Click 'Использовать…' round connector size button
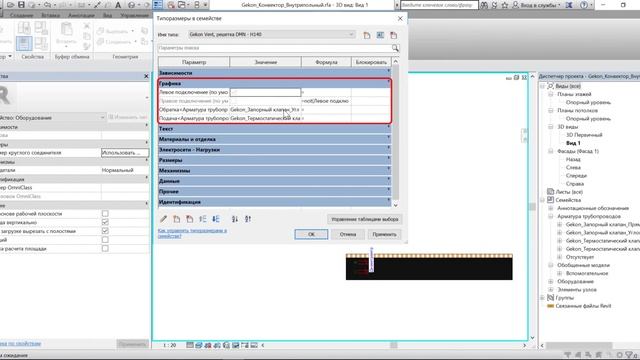640x360 pixels. pos(125,153)
